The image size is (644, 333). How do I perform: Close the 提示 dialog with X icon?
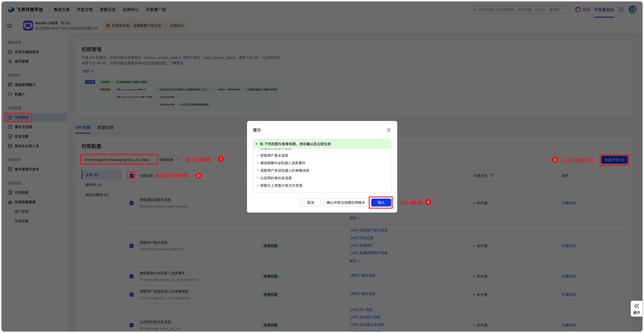[389, 130]
